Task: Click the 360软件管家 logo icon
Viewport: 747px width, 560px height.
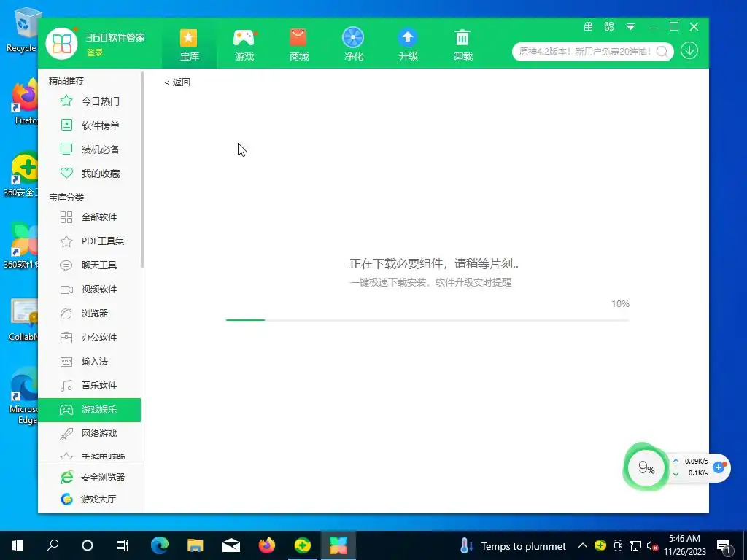Action: tap(61, 43)
